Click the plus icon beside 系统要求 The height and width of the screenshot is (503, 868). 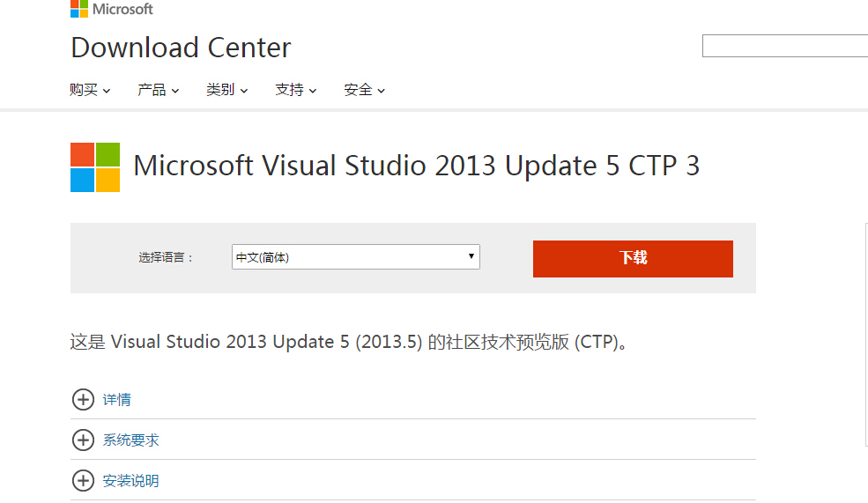(83, 440)
